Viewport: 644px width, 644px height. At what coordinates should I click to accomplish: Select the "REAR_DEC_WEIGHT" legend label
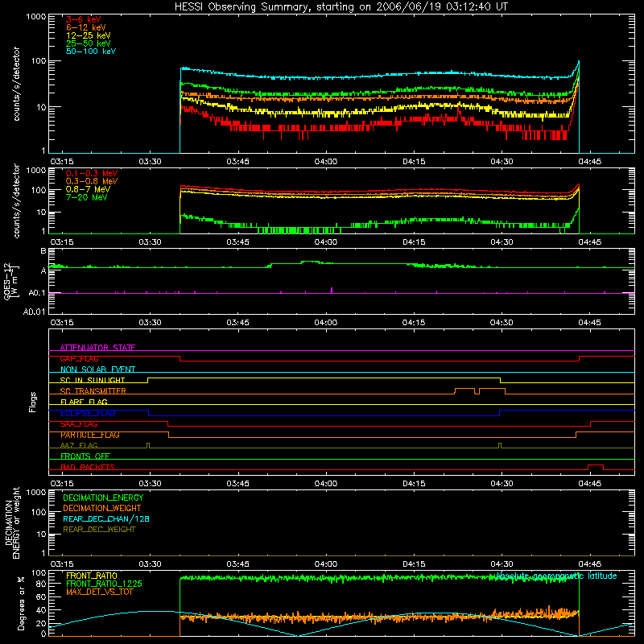click(x=99, y=530)
